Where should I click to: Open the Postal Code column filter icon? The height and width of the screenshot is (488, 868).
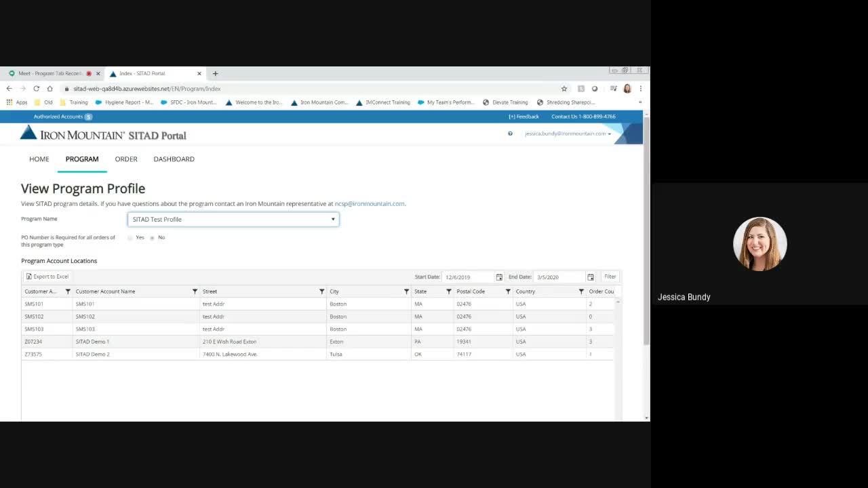click(508, 291)
